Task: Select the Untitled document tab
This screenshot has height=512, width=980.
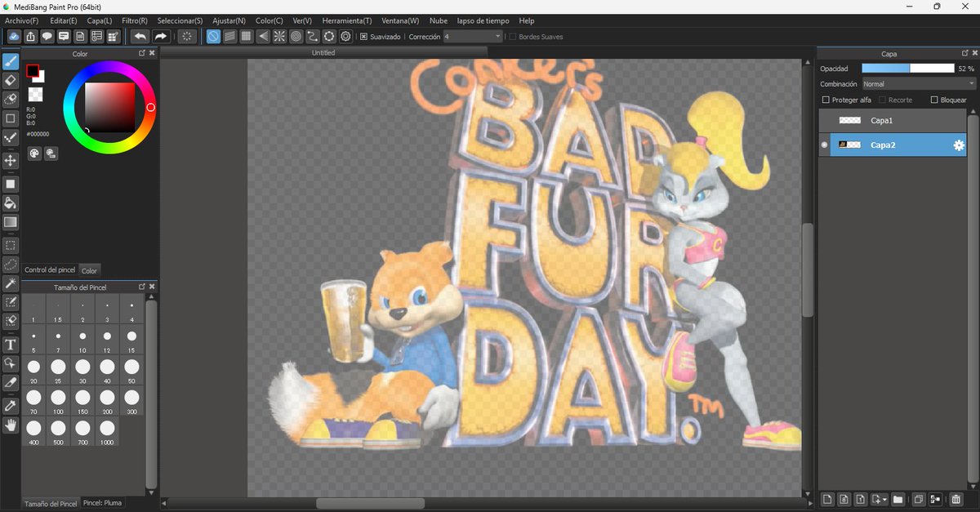Action: pyautogui.click(x=323, y=52)
